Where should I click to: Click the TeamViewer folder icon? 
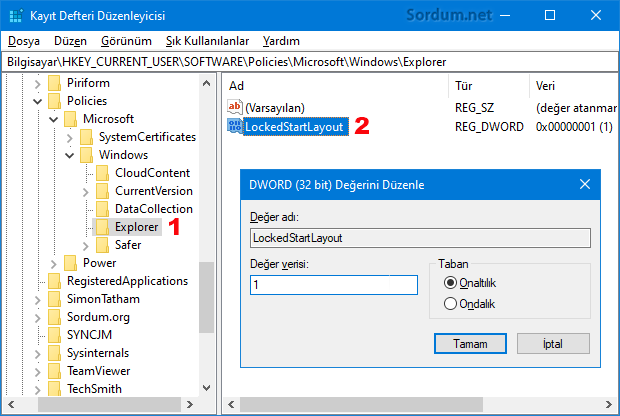[x=55, y=371]
